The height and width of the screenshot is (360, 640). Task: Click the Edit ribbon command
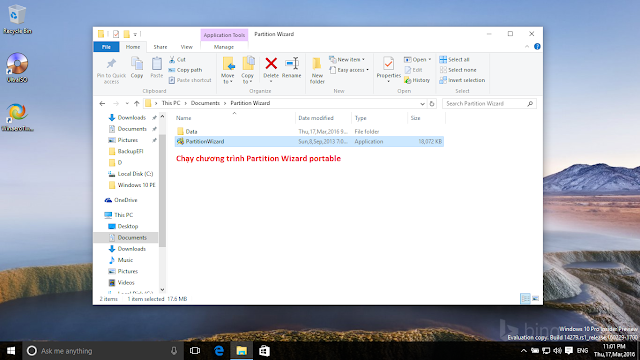413,70
